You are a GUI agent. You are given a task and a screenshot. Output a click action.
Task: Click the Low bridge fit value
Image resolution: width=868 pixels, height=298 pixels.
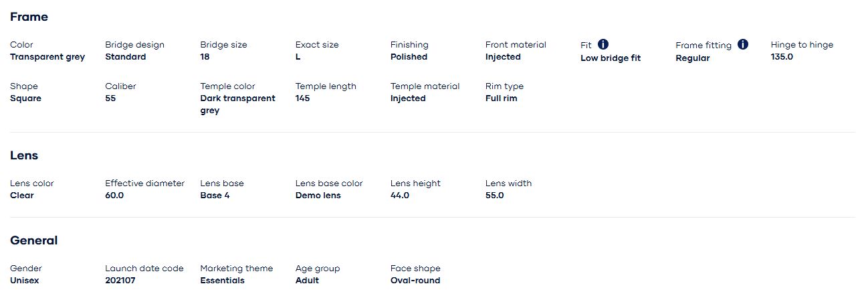(611, 58)
